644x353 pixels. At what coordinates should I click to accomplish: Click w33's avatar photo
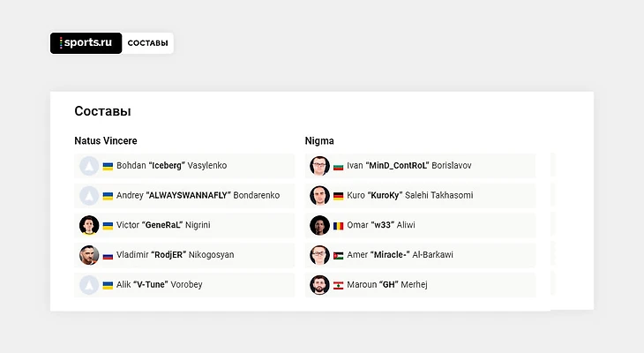pyautogui.click(x=319, y=225)
